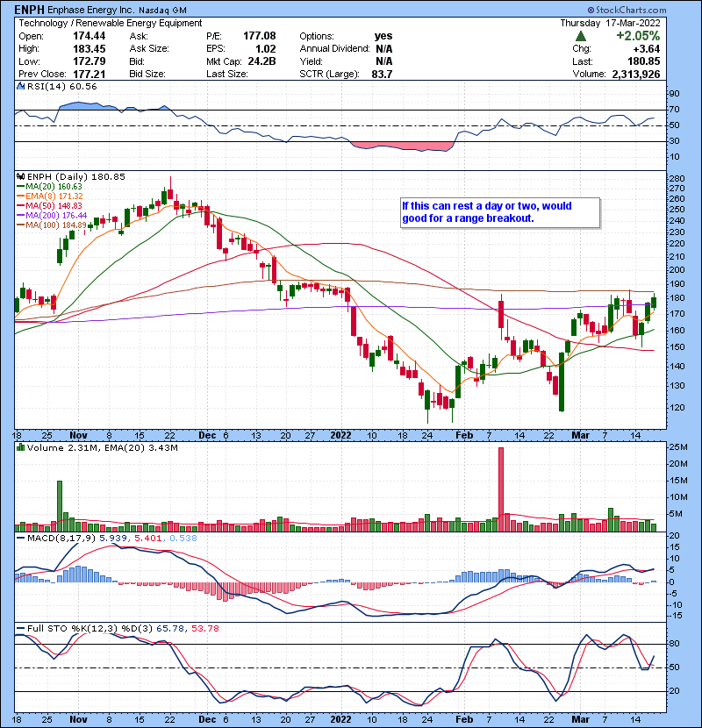Click the Open value 174.44
702x728 pixels.
(89, 36)
